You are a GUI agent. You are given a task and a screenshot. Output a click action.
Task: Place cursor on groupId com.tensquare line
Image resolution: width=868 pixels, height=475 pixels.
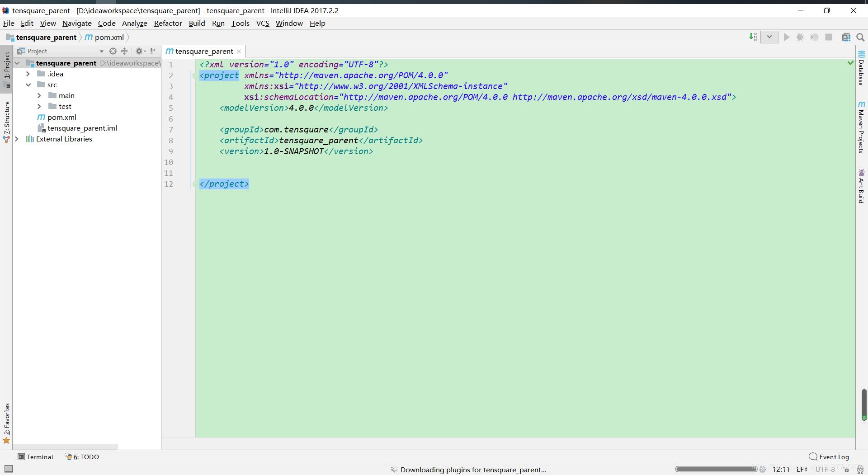click(298, 130)
